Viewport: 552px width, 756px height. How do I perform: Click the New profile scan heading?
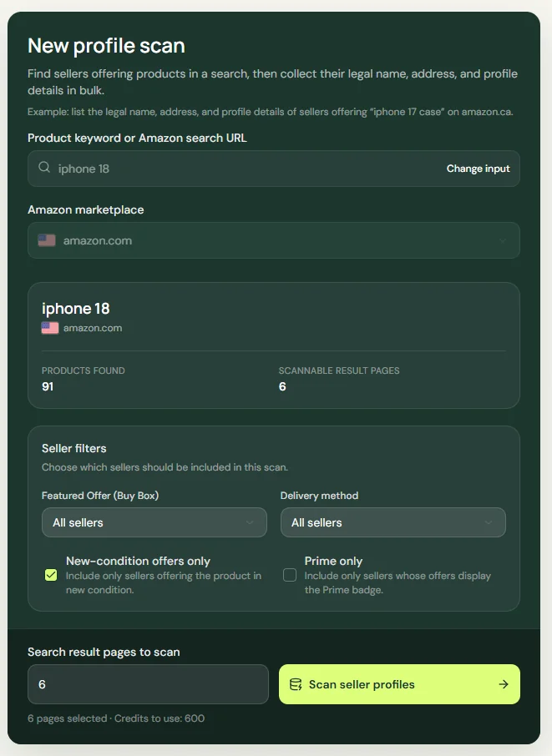(x=106, y=46)
